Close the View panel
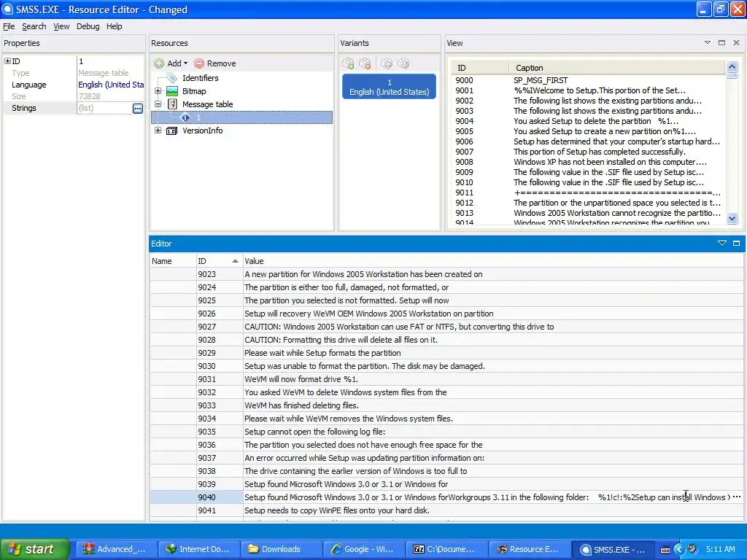This screenshot has width=747, height=560. (736, 43)
